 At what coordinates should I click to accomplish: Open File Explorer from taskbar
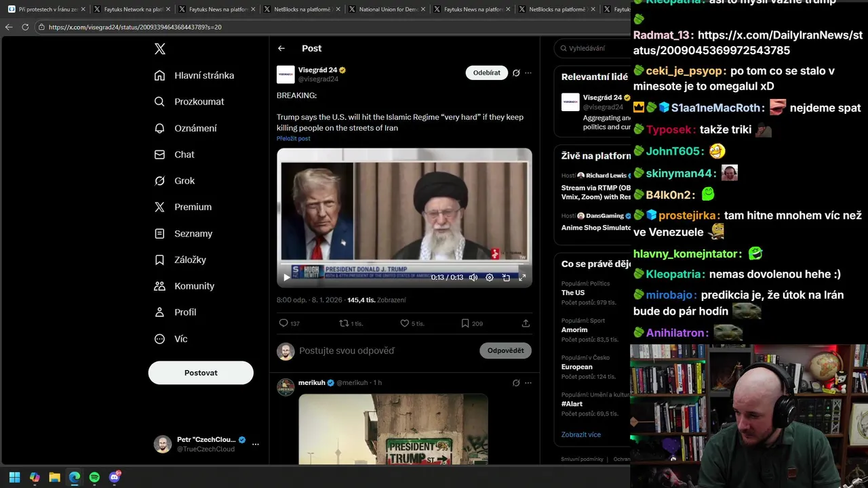(54, 477)
